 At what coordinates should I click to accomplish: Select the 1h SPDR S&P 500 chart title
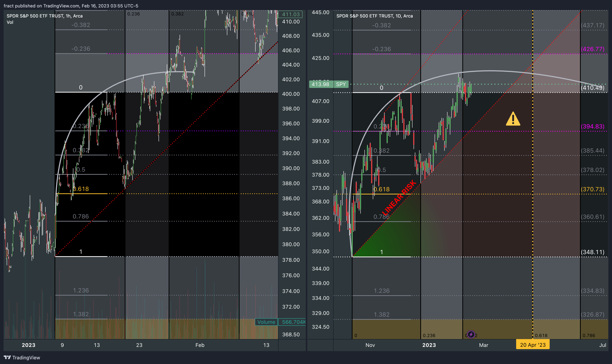44,16
